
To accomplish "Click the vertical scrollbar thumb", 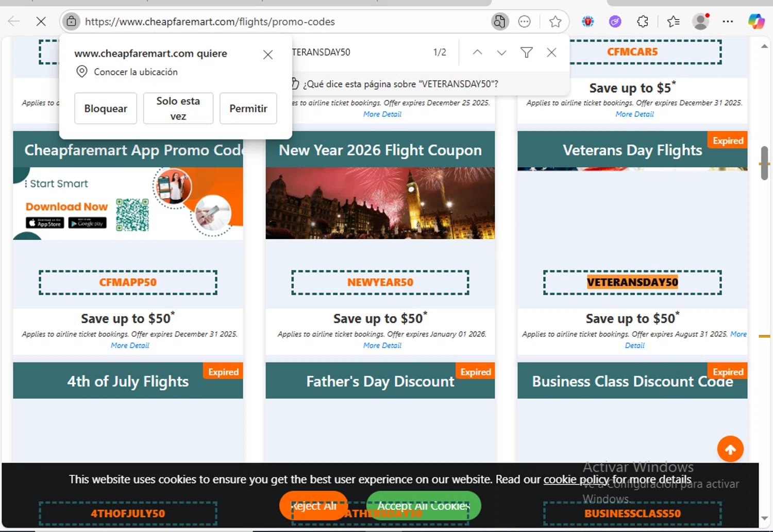I will click(764, 163).
